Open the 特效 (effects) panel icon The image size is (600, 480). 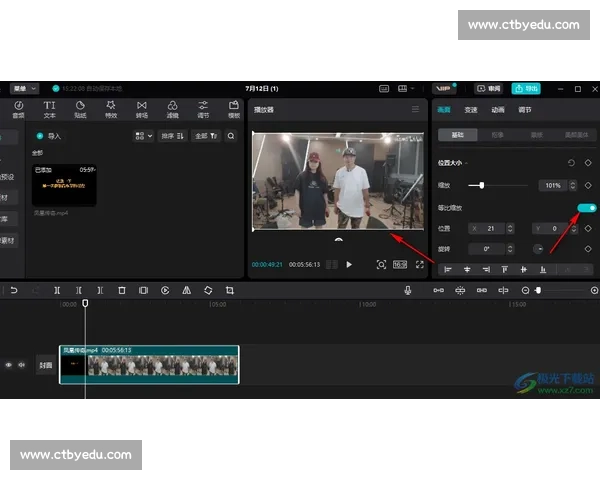110,108
